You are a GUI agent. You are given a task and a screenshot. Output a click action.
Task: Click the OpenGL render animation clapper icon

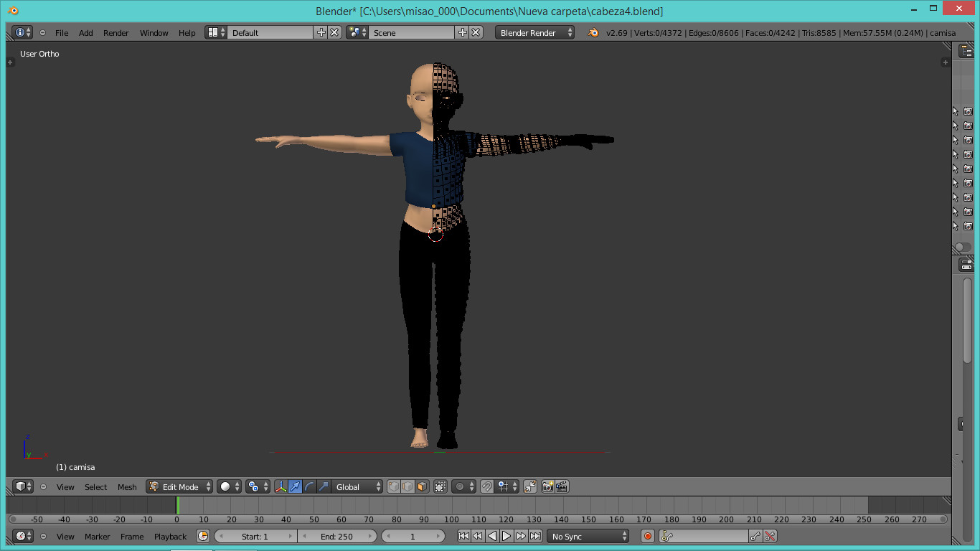(x=562, y=486)
